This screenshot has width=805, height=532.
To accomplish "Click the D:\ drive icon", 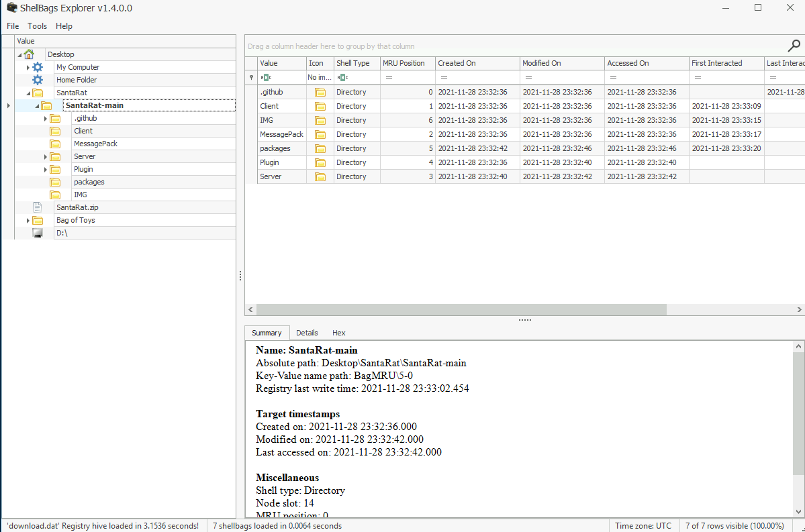I will pos(38,233).
